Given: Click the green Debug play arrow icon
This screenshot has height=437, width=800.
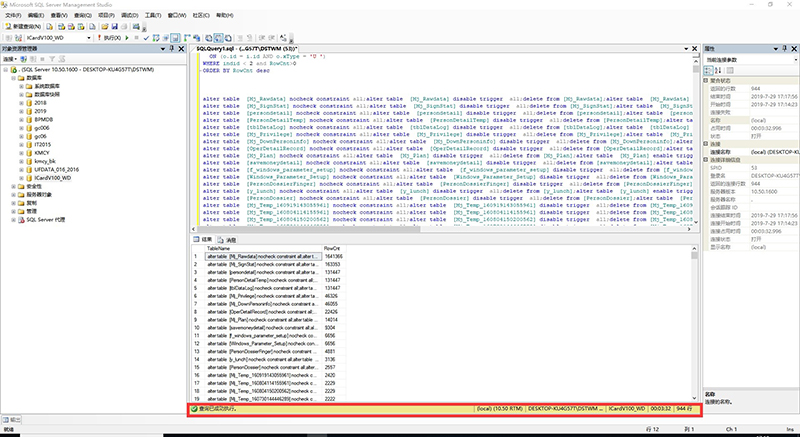Looking at the screenshot, I should point(127,38).
